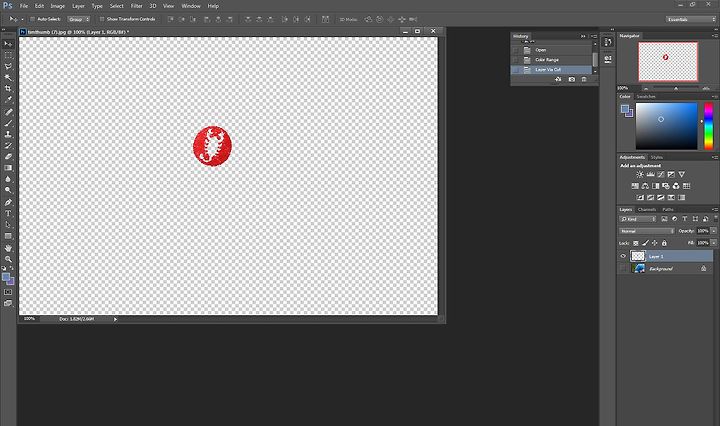Select the Hand tool
The height and width of the screenshot is (426, 720).
[x=8, y=248]
